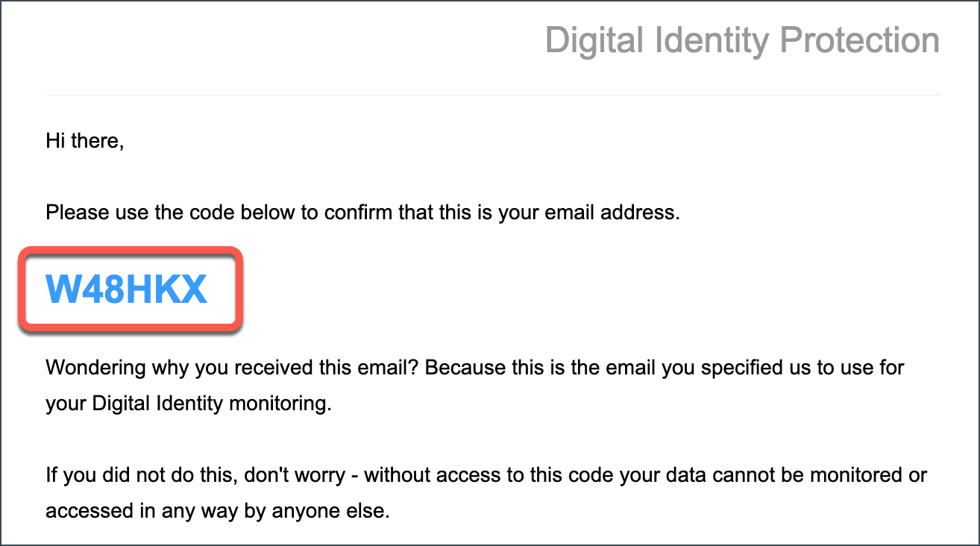
Task: Click the letter X ending the blue code
Action: tap(194, 289)
